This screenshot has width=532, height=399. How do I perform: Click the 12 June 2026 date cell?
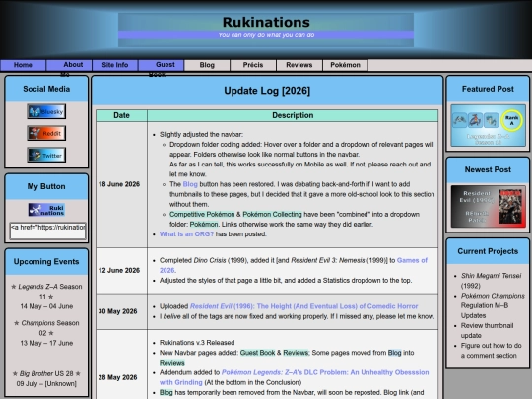121,270
